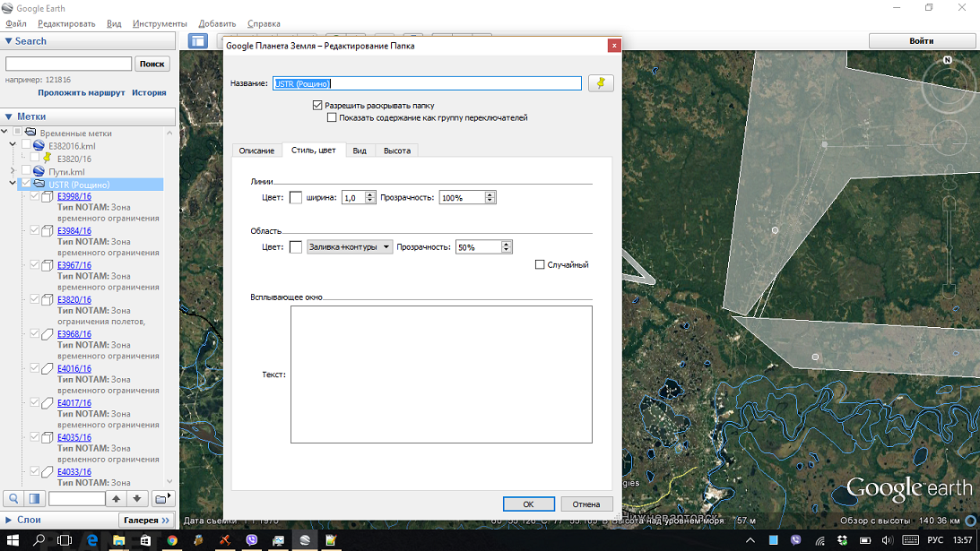
Task: Click the yellow pushpin icon button beside the name field
Action: [x=601, y=83]
